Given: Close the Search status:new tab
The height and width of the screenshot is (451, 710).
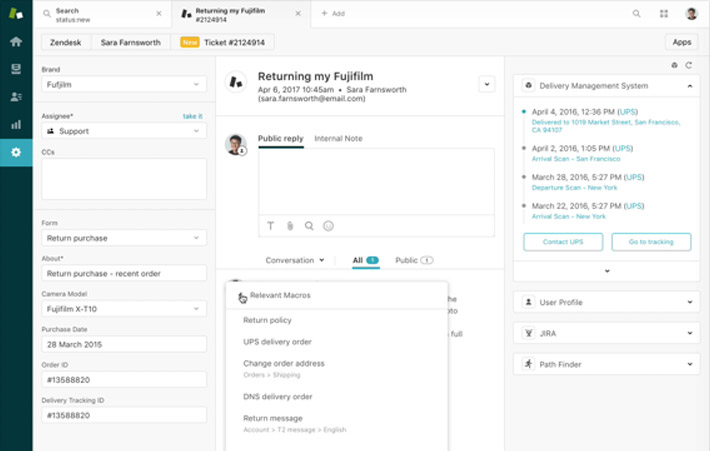Looking at the screenshot, I should pos(159,14).
